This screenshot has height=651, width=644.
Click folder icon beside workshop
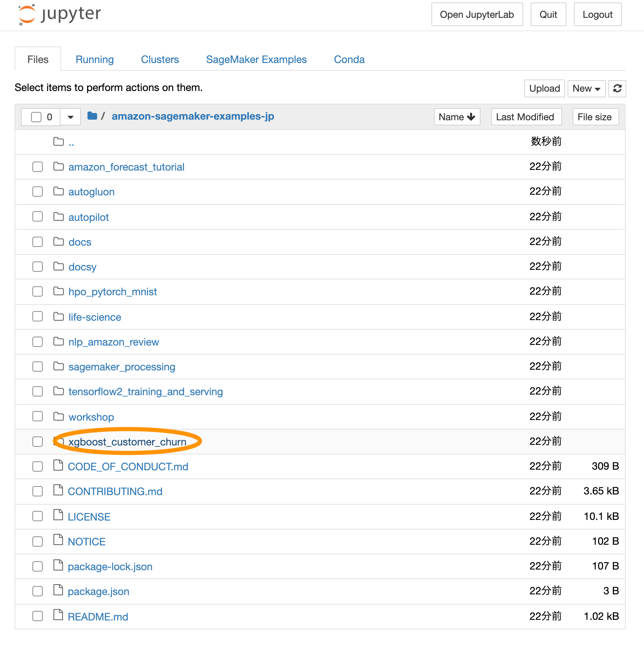59,417
